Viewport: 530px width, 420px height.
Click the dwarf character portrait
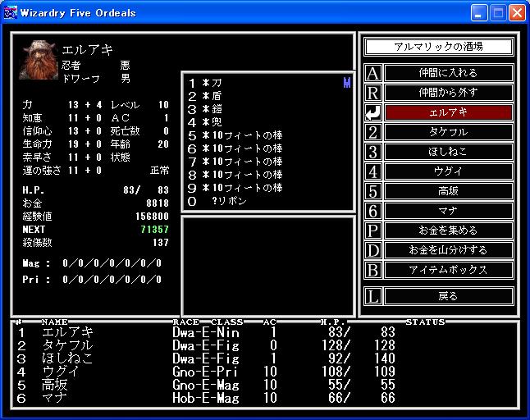(39, 60)
